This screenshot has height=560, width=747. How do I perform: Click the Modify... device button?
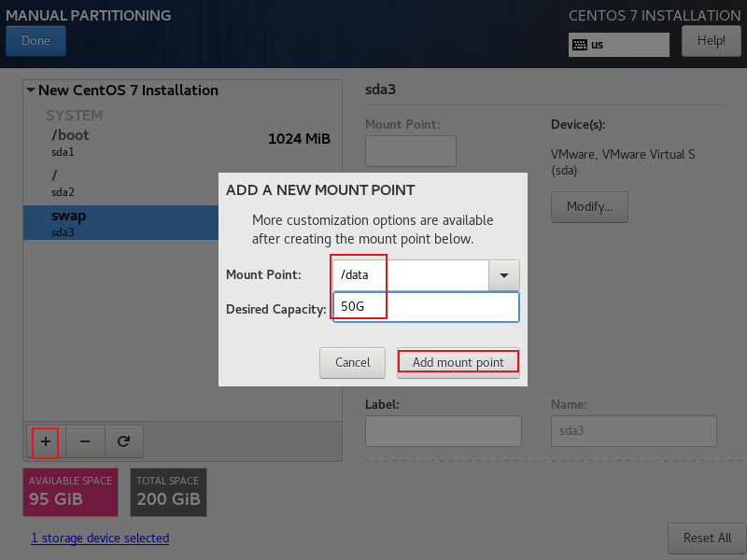click(589, 206)
